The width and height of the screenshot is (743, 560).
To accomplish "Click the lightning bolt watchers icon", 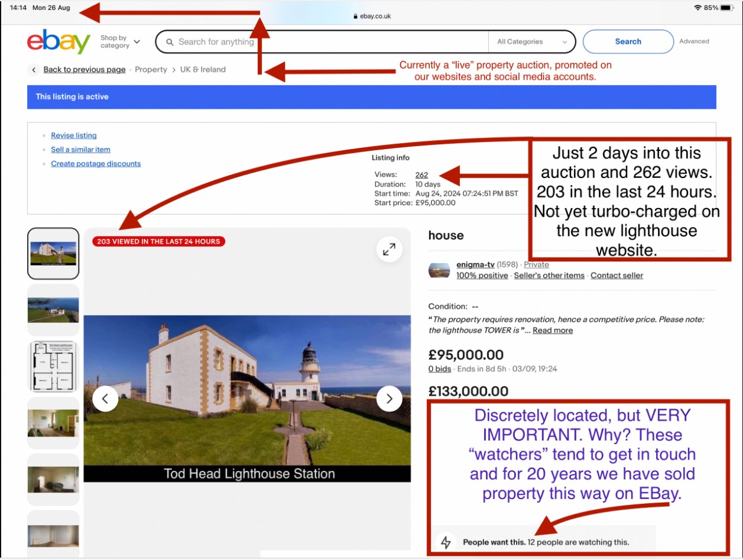I will pos(446,542).
